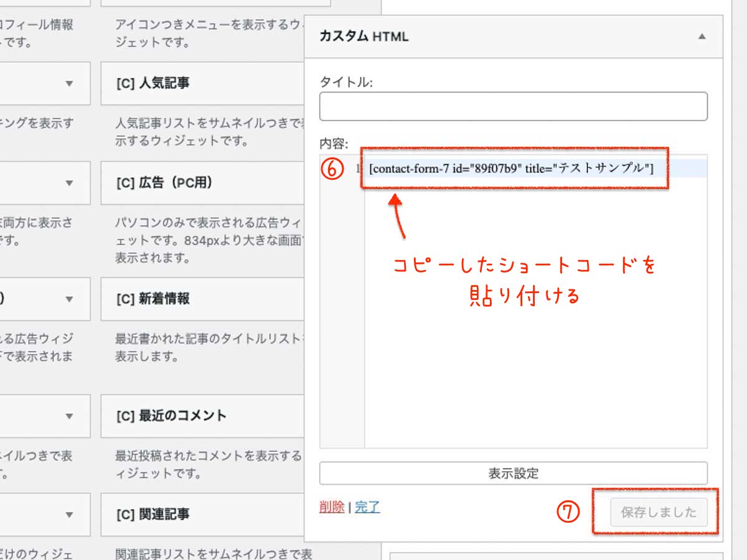Click the カスタム HTML widget heading
The image size is (747, 560).
click(364, 37)
